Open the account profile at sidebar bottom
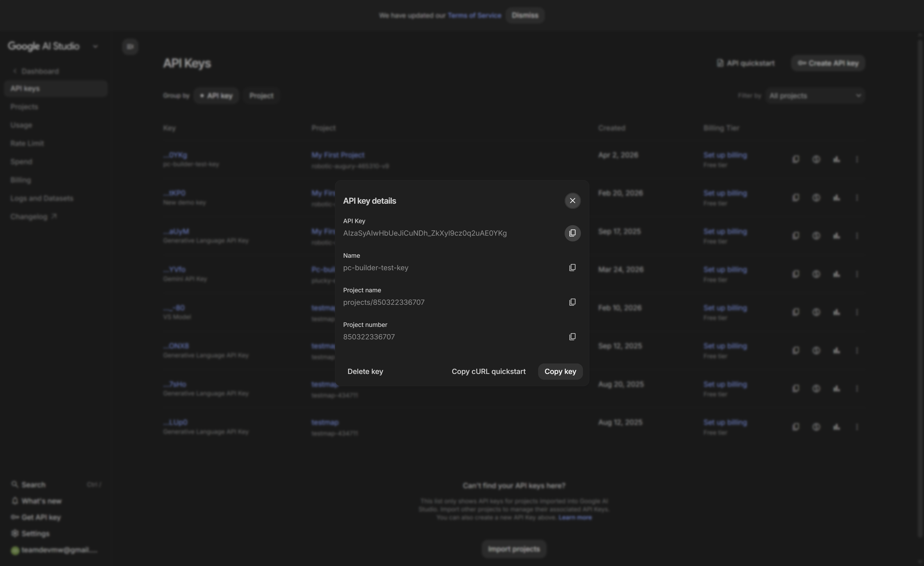This screenshot has width=924, height=566. [54, 550]
